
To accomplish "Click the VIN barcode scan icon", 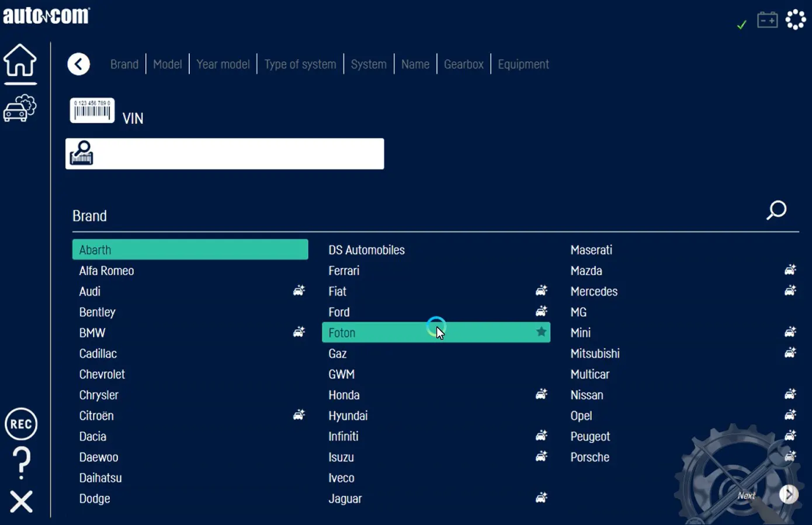I will (92, 110).
